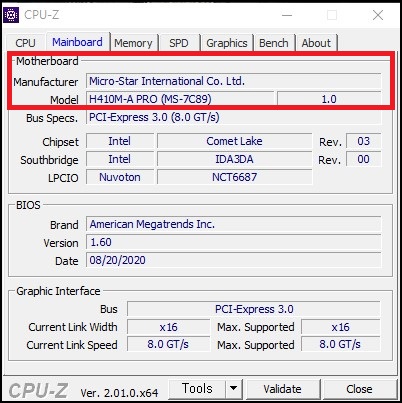Image resolution: width=402 pixels, height=403 pixels.
Task: Click the Southbridge Rev. value 00
Action: [363, 159]
